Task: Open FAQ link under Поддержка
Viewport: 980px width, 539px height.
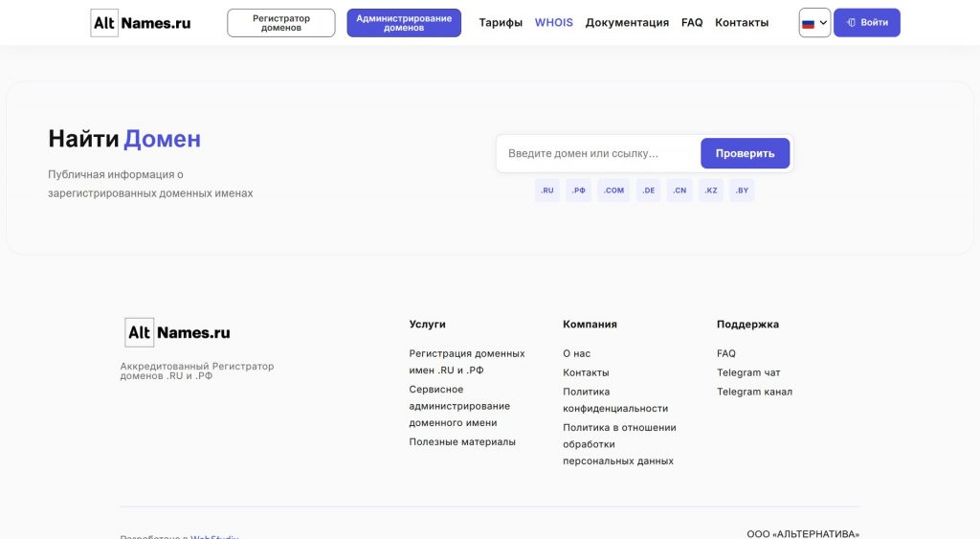Action: pyautogui.click(x=726, y=354)
